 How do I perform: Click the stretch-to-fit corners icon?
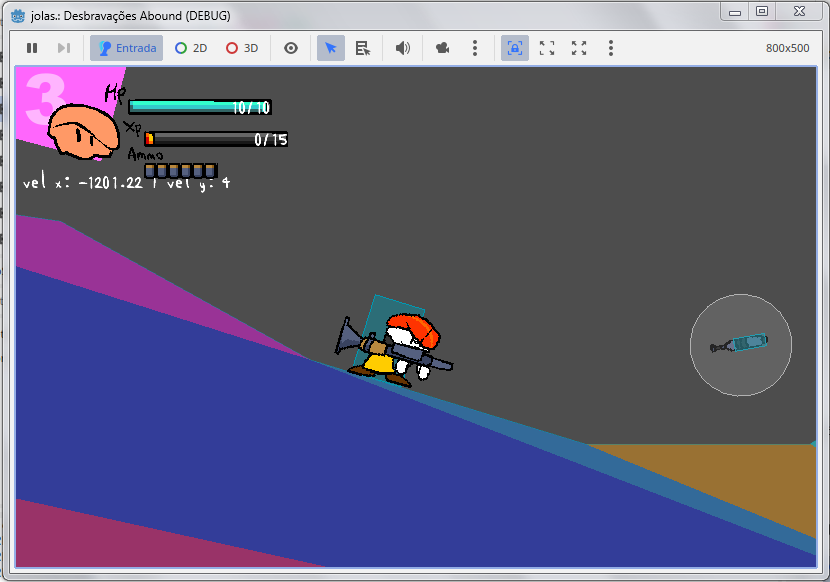tap(547, 48)
